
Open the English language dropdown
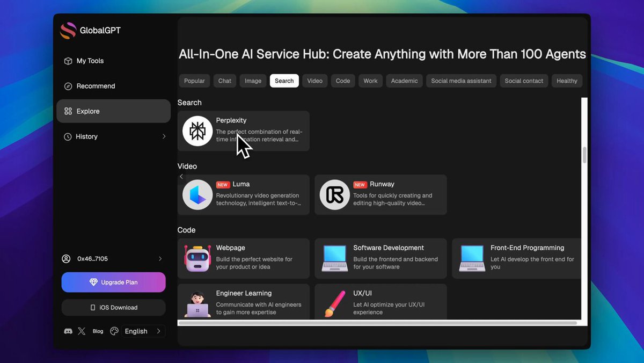143,331
